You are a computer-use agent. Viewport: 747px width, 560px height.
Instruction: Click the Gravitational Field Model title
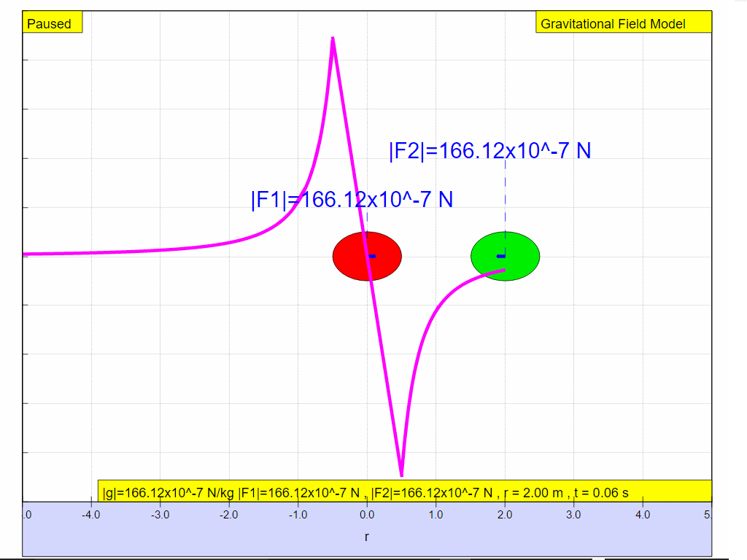click(x=613, y=23)
